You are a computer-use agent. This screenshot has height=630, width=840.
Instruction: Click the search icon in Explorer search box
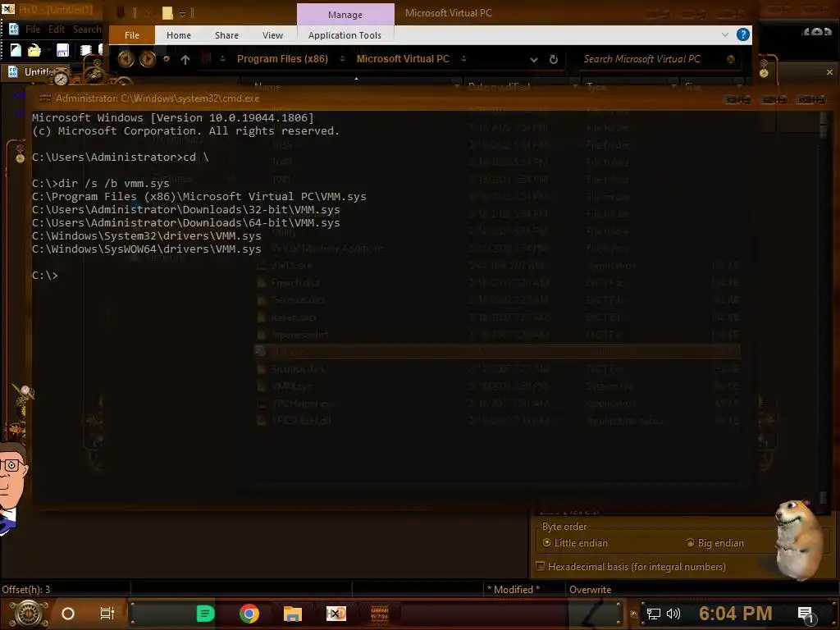731,59
